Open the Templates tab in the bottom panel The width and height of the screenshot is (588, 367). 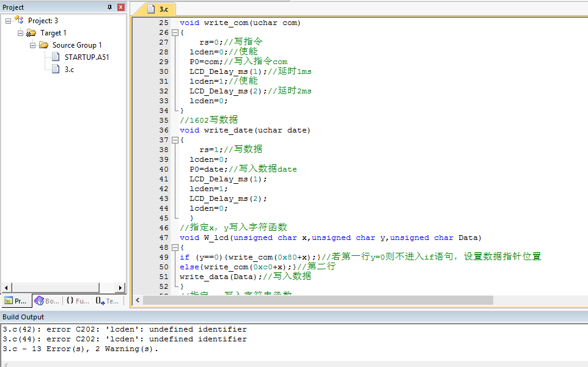point(108,300)
